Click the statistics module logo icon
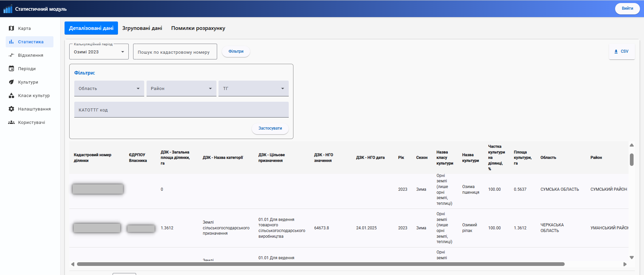The width and height of the screenshot is (644, 275). [8, 9]
